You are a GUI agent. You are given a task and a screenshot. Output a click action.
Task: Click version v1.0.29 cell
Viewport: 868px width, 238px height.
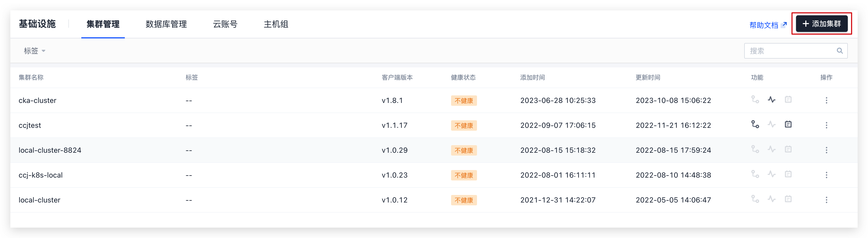coord(394,150)
